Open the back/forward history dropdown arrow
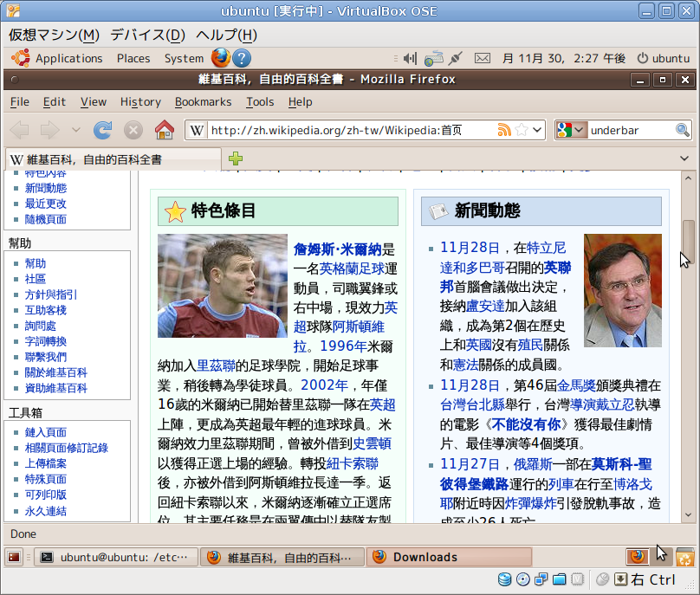 [x=76, y=130]
